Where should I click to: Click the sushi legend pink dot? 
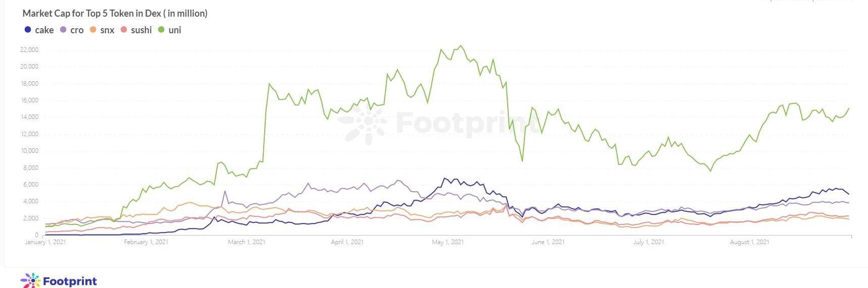pyautogui.click(x=124, y=30)
